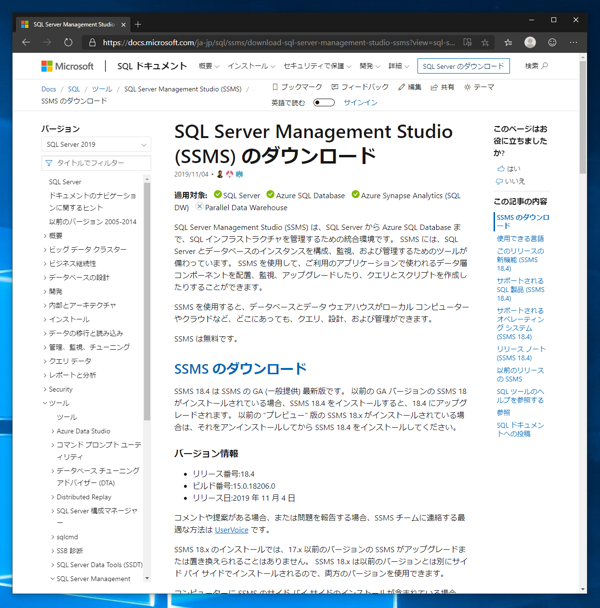
Task: Open the 共有 share option
Action: [x=442, y=87]
